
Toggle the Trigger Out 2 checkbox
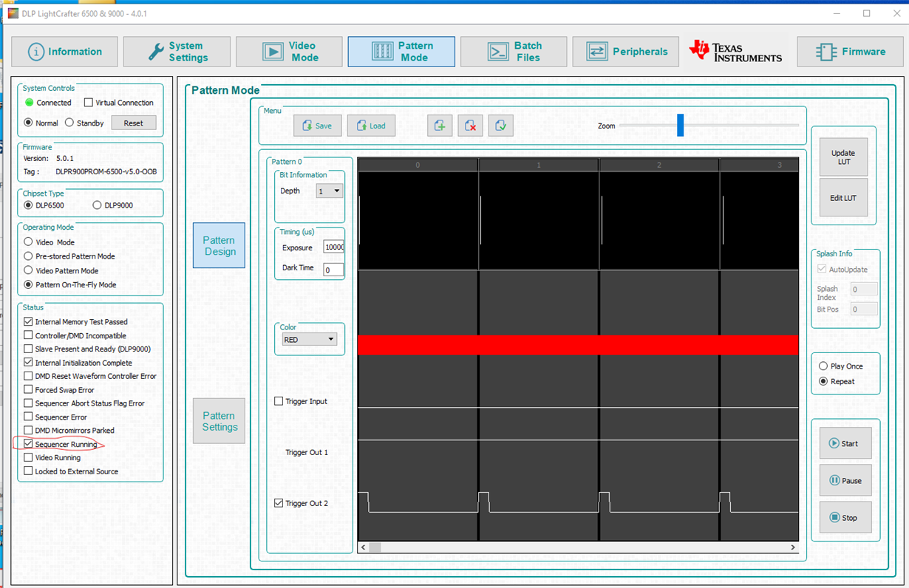point(279,503)
